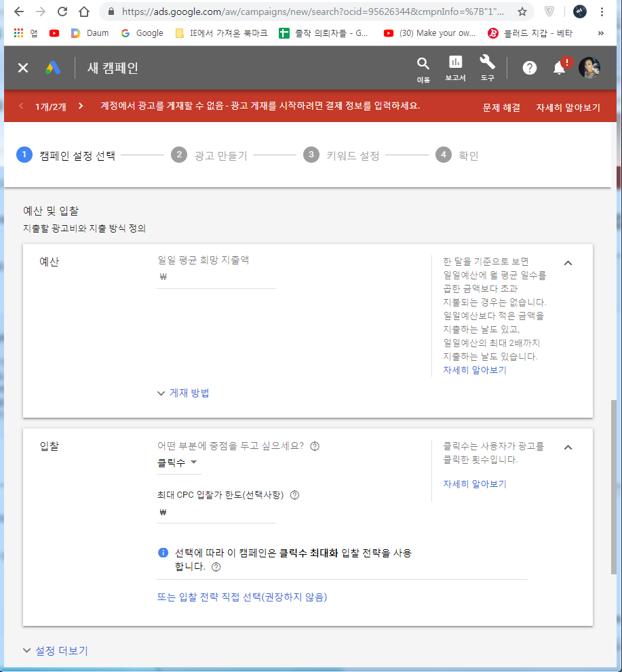The height and width of the screenshot is (672, 622).
Task: Collapse the 입찰 card chevron
Action: pyautogui.click(x=568, y=448)
